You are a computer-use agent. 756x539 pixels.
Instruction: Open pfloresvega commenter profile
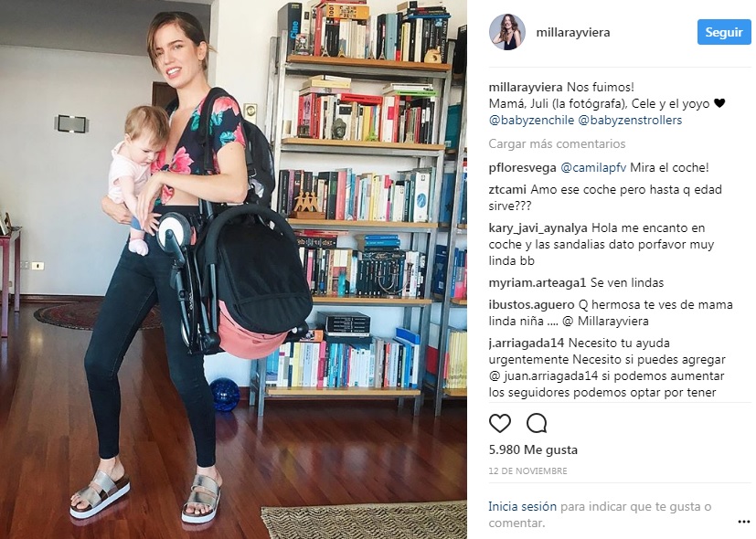pos(522,167)
